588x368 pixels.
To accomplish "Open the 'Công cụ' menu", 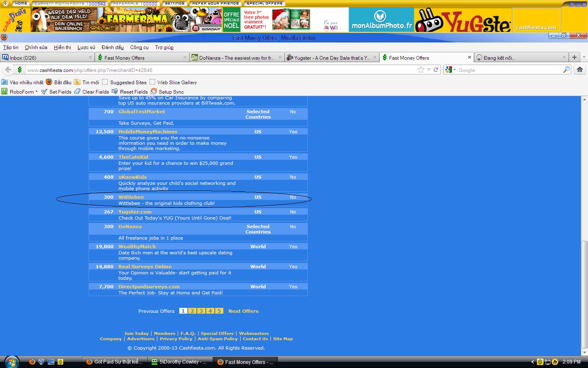I will [x=139, y=47].
